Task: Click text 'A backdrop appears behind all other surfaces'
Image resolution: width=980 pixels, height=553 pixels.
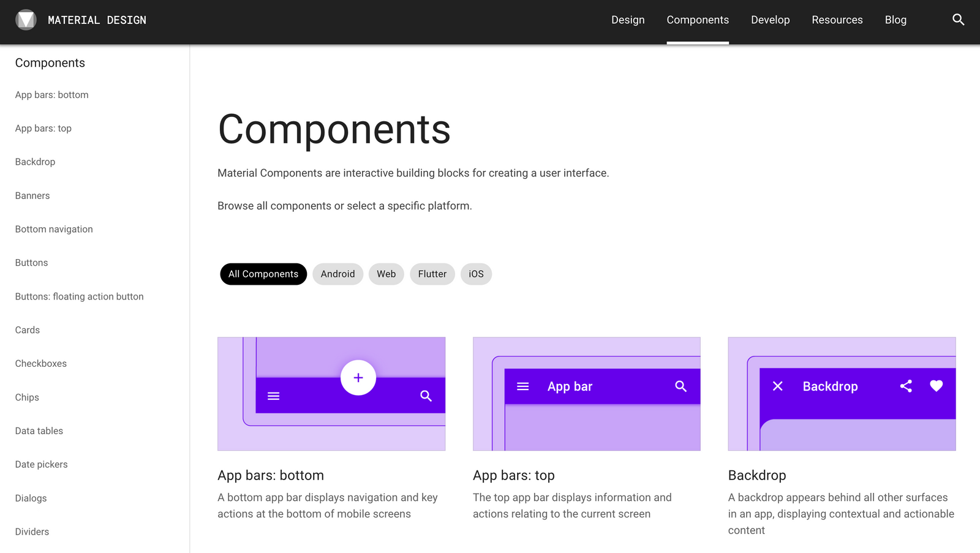Action: (x=838, y=497)
